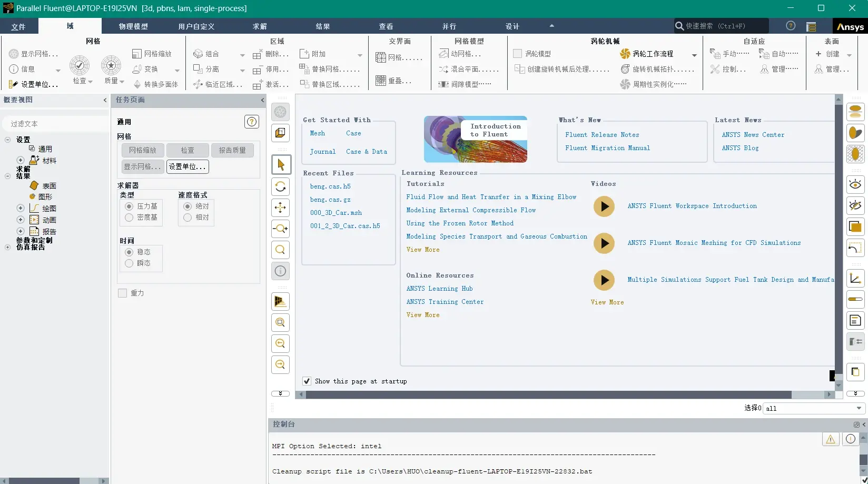The height and width of the screenshot is (484, 868).
Task: Click the probe info tool icon
Action: tap(281, 271)
